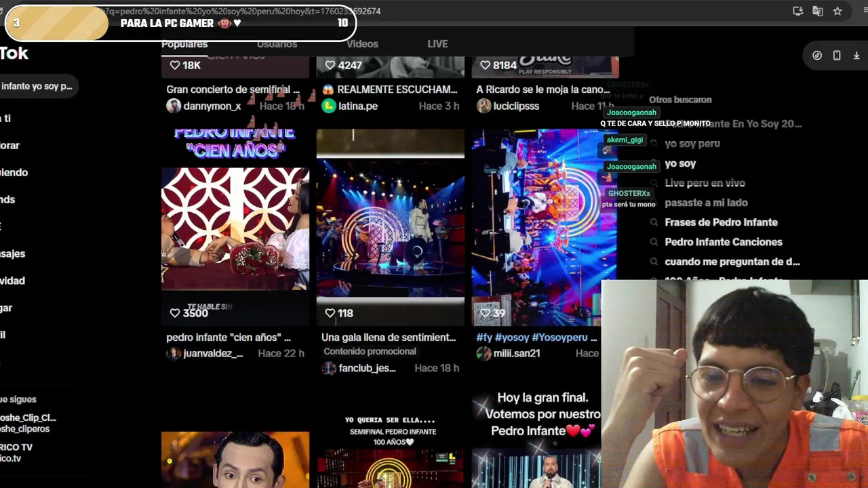
Task: Click the search box 'infante yo soy p...'
Action: [x=38, y=86]
